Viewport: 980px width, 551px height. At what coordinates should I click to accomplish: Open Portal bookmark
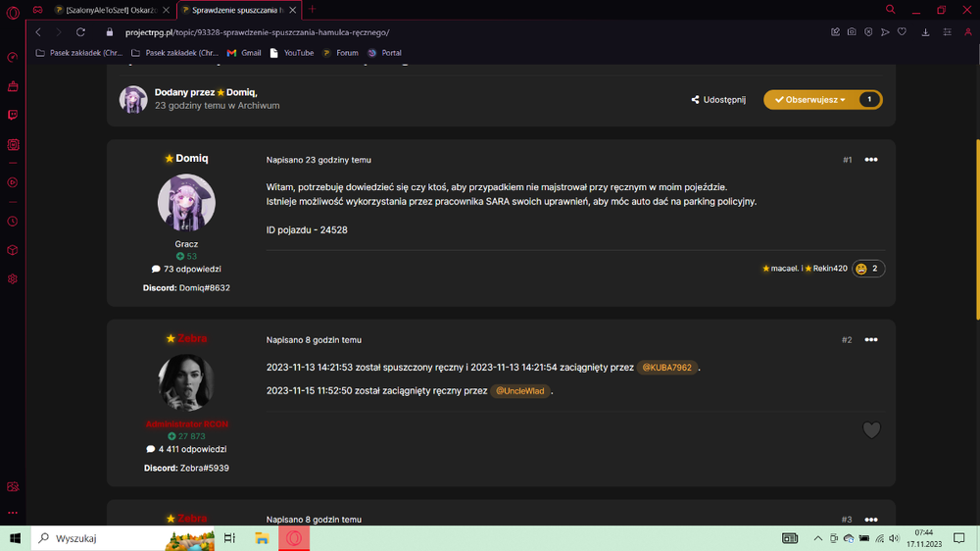385,53
